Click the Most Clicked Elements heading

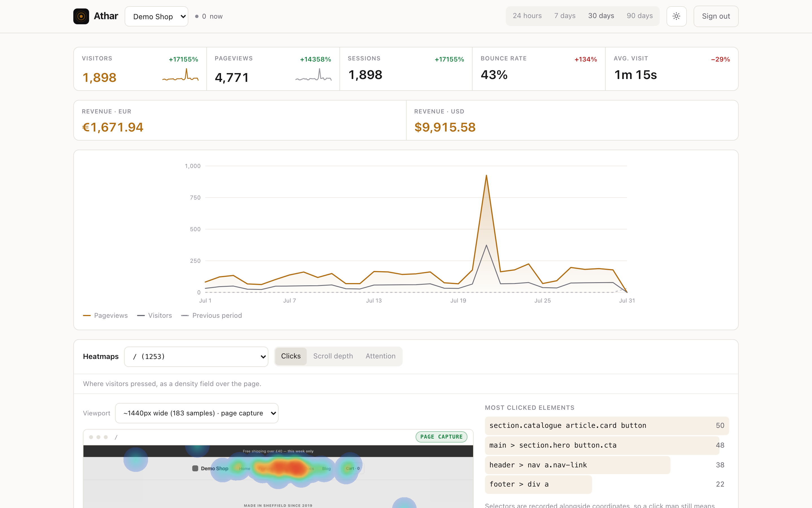pyautogui.click(x=529, y=408)
